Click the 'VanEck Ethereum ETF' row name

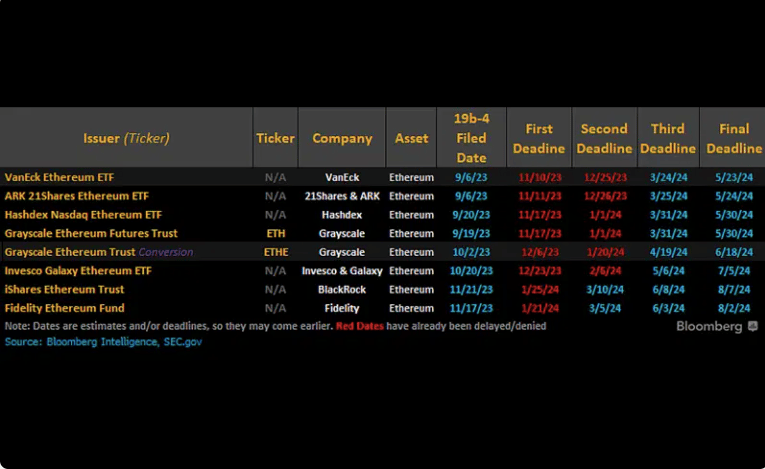pyautogui.click(x=59, y=177)
